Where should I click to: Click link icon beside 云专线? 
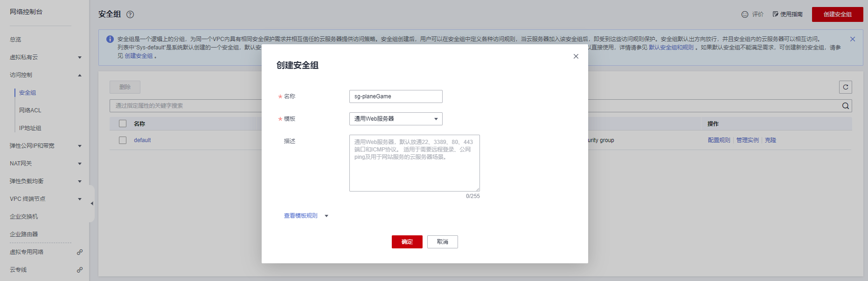(x=80, y=270)
